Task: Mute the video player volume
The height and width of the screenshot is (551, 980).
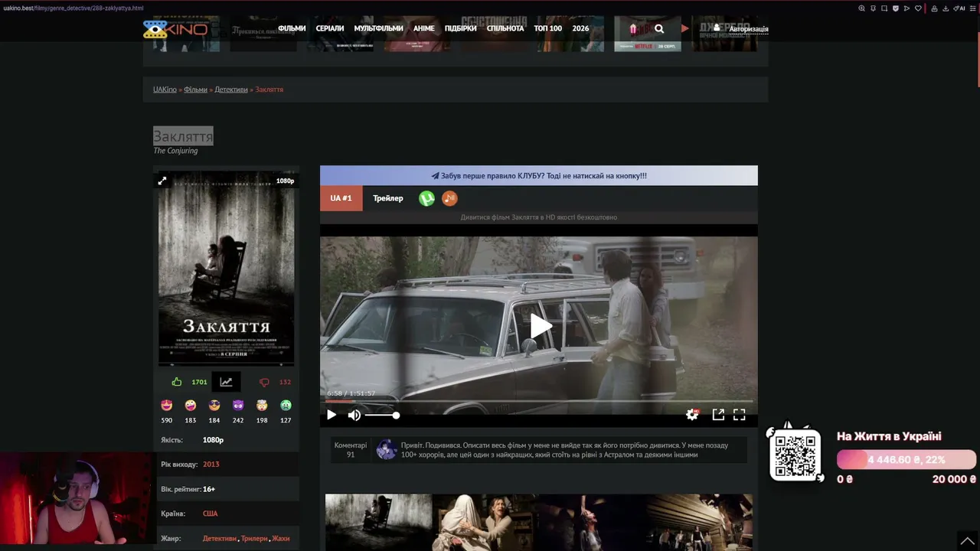Action: click(354, 415)
